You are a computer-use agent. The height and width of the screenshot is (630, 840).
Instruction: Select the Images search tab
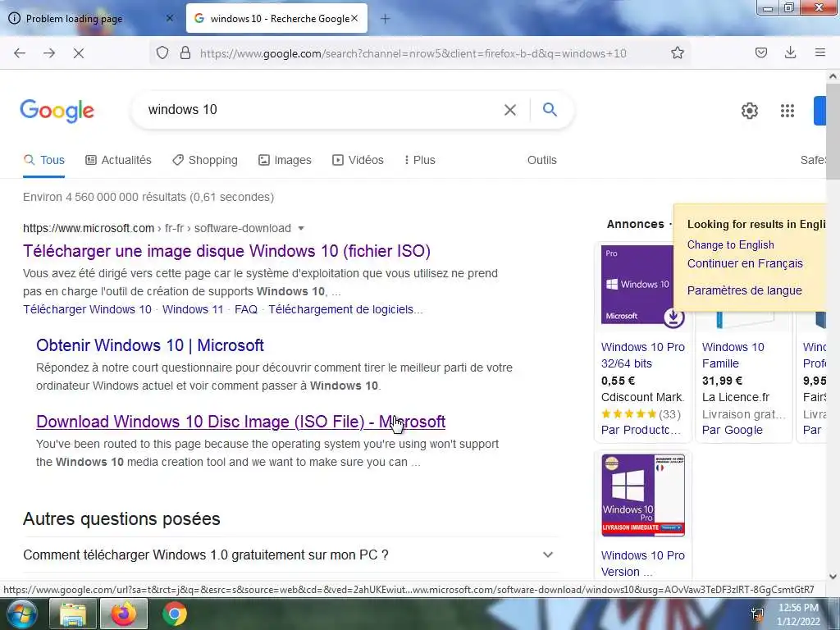285,160
